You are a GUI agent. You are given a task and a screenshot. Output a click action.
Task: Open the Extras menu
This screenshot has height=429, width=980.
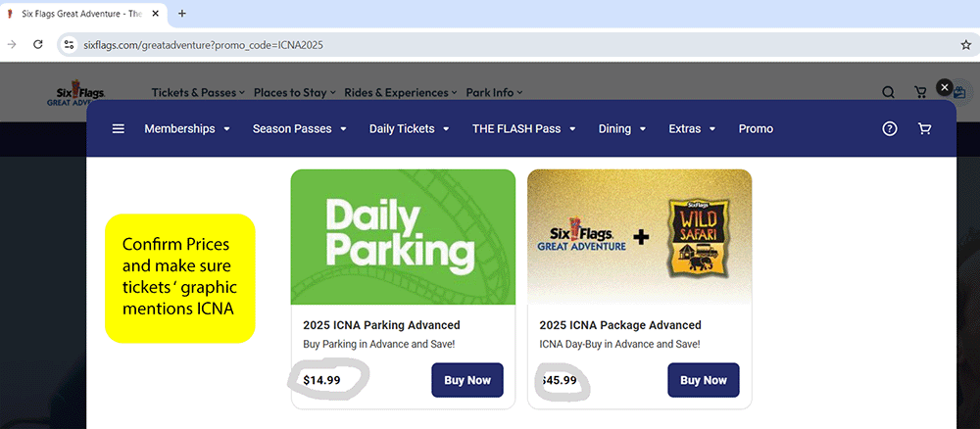[x=693, y=128]
